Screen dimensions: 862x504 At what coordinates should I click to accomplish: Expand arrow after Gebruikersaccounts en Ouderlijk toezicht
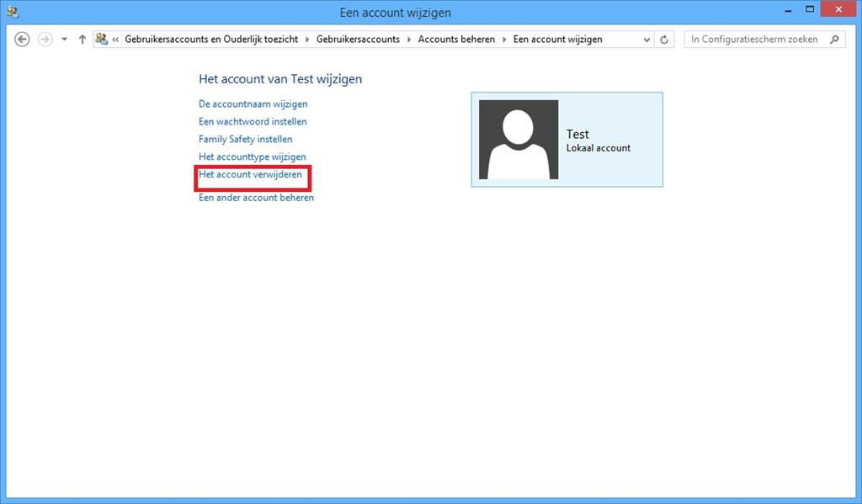tap(307, 40)
